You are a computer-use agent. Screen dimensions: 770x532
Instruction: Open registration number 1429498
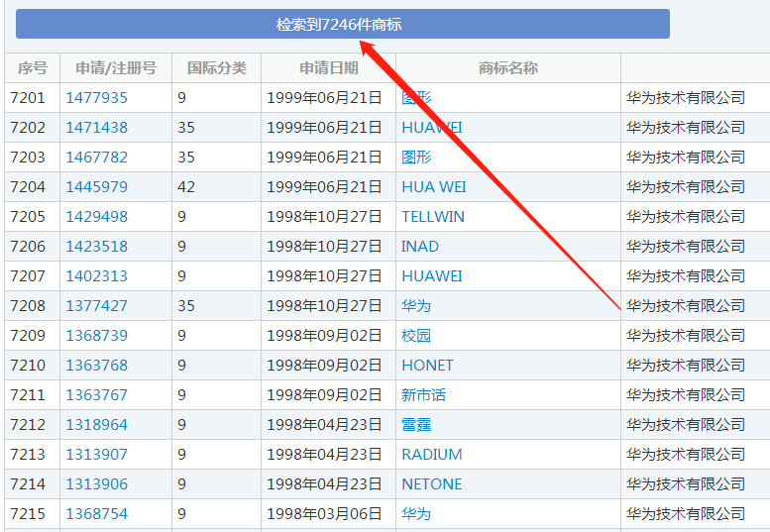click(x=97, y=216)
